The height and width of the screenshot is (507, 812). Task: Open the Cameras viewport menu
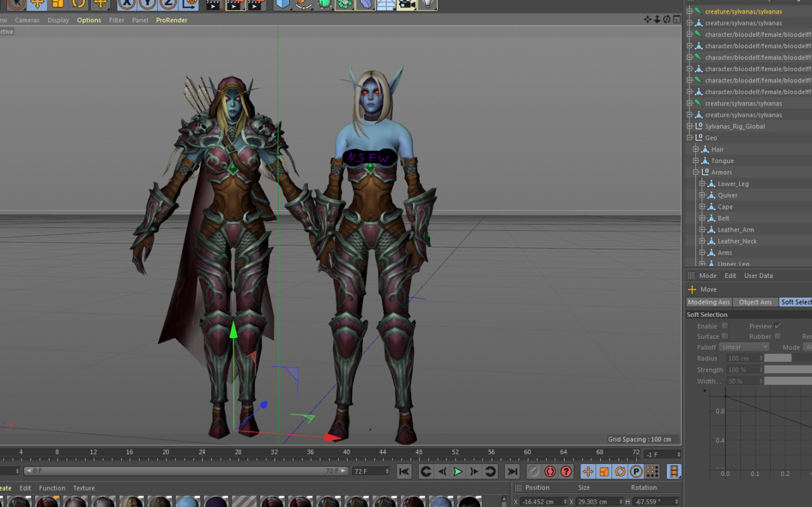(27, 20)
